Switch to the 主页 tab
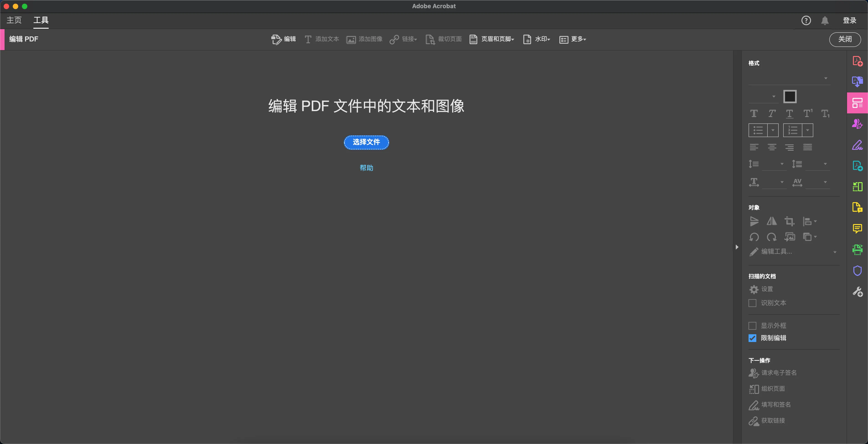 (14, 20)
